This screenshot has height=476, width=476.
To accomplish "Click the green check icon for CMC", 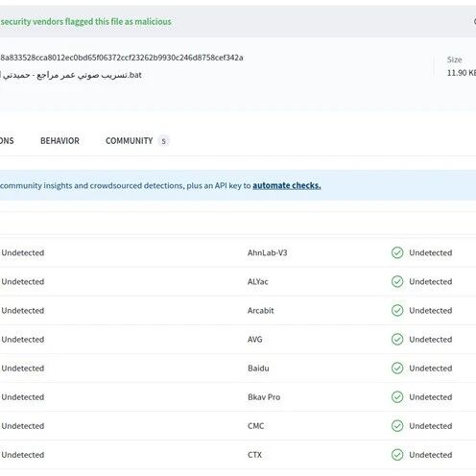I will [x=397, y=426].
